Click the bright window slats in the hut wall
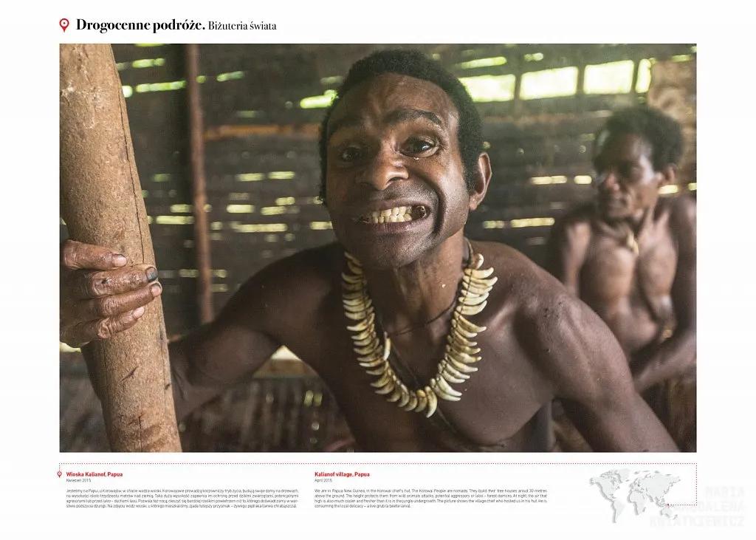The width and height of the screenshot is (756, 540). [554, 81]
